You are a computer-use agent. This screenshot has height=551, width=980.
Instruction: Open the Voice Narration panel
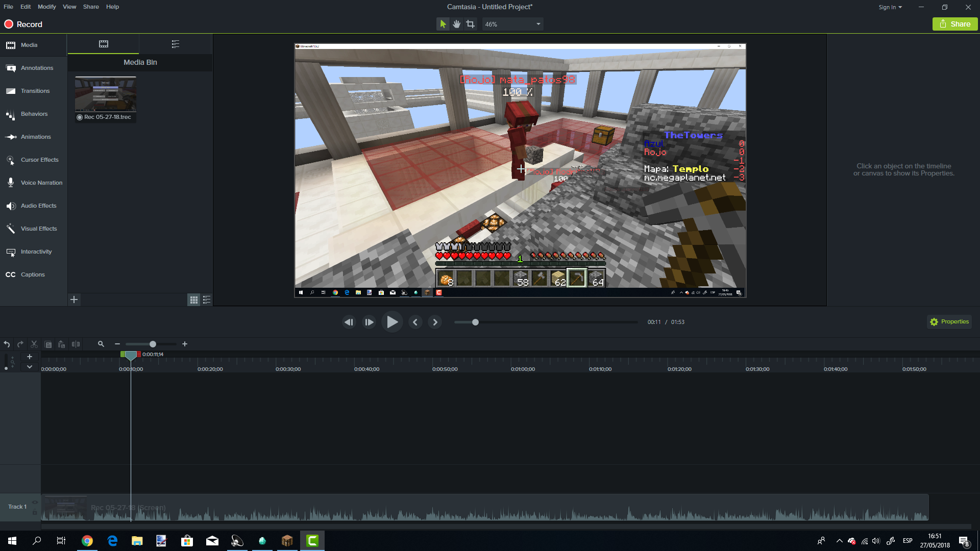[x=33, y=183]
